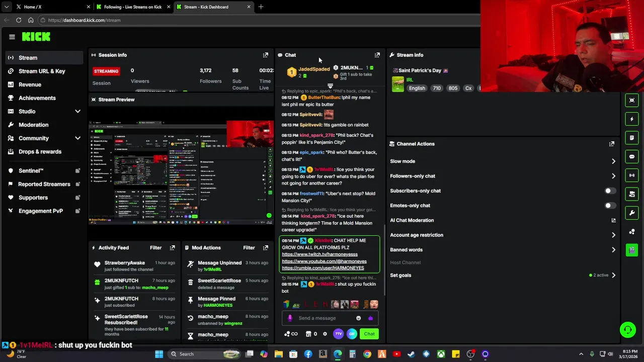Viewport: 644px width, 362px height.
Task: Click the Stream Preview thumbnail
Action: pyautogui.click(x=182, y=171)
